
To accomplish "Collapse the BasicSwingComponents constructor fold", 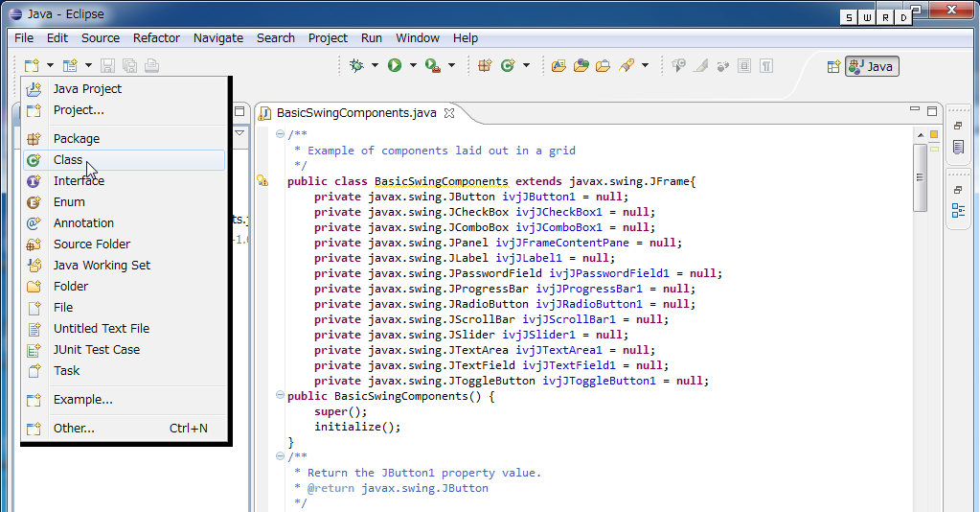I will pyautogui.click(x=280, y=395).
